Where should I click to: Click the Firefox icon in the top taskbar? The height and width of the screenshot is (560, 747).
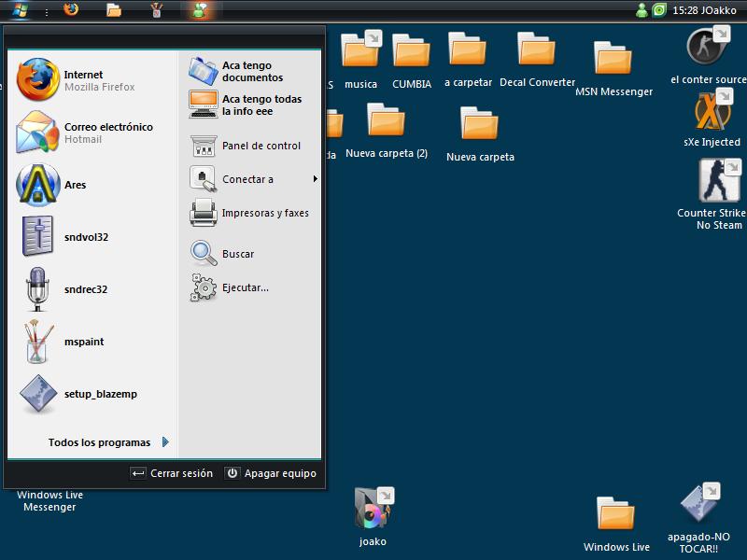(71, 10)
